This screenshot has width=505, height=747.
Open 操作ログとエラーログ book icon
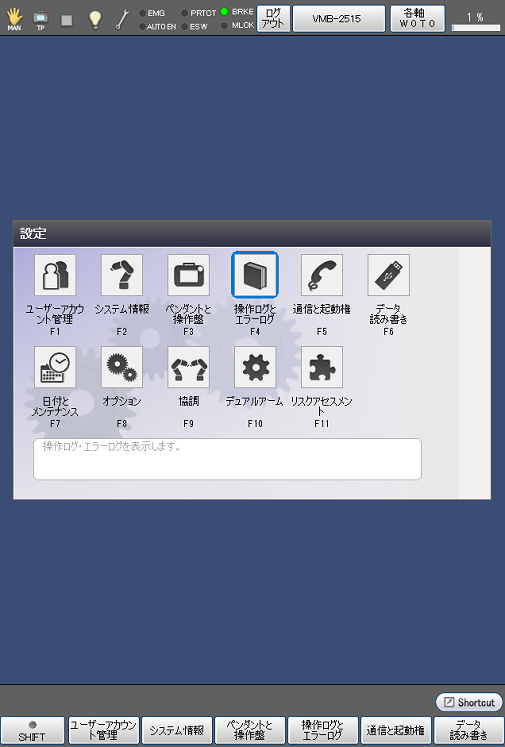[x=255, y=275]
